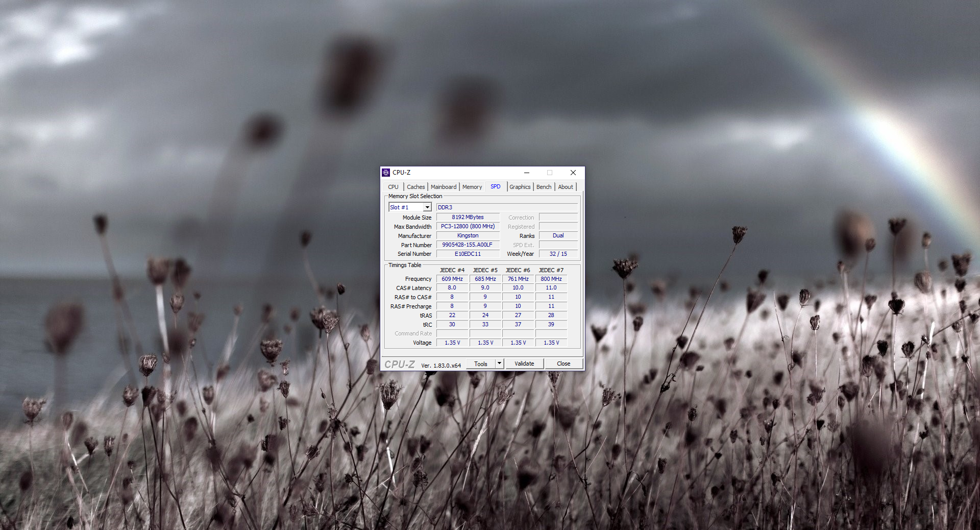The image size is (980, 530).
Task: Click the SPD tab
Action: click(495, 187)
